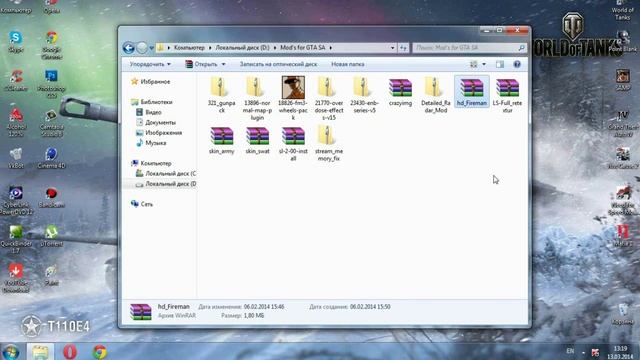640x360 pixels.
Task: Open the CyberLink PowerDVD 12 desktop shortcut
Action: coord(16,201)
